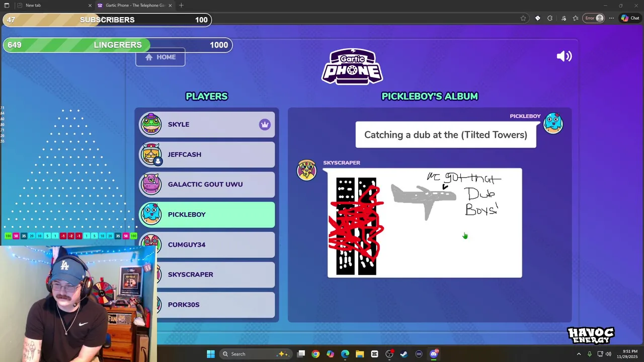
Task: Click the Gartic Phone logo
Action: point(352,66)
